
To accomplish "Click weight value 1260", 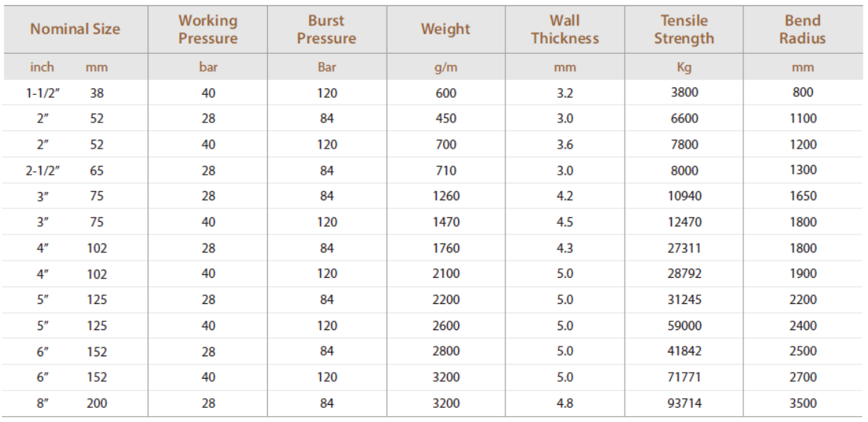I will 446,196.
